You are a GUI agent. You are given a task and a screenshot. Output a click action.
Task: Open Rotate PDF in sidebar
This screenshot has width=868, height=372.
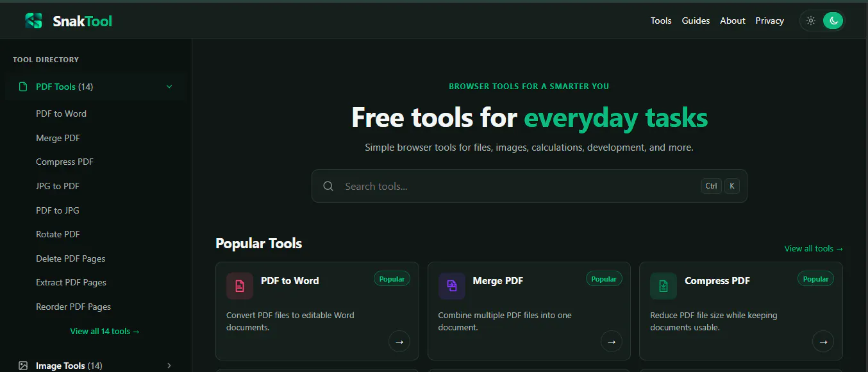coord(58,234)
